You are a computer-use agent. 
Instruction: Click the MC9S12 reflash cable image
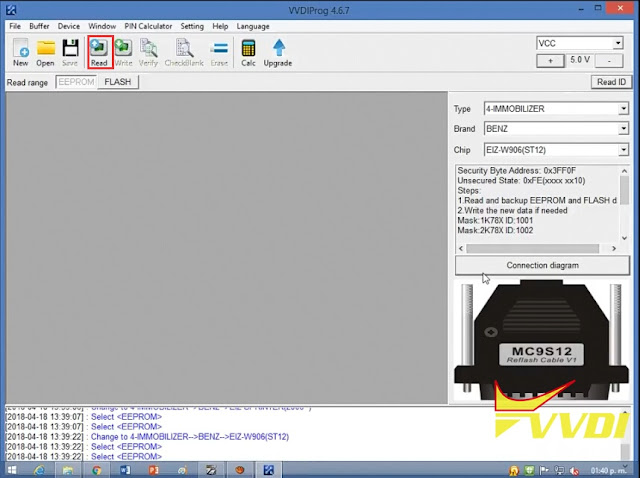click(541, 341)
